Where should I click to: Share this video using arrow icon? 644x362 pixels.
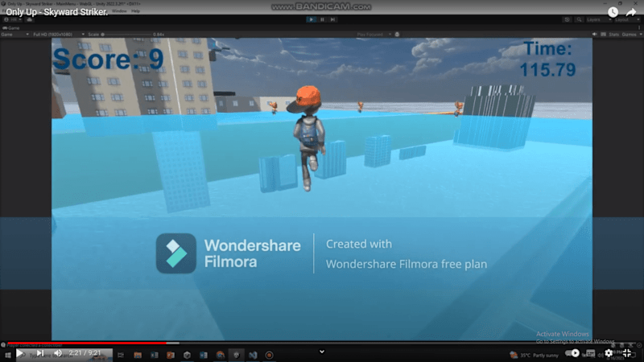pyautogui.click(x=631, y=12)
